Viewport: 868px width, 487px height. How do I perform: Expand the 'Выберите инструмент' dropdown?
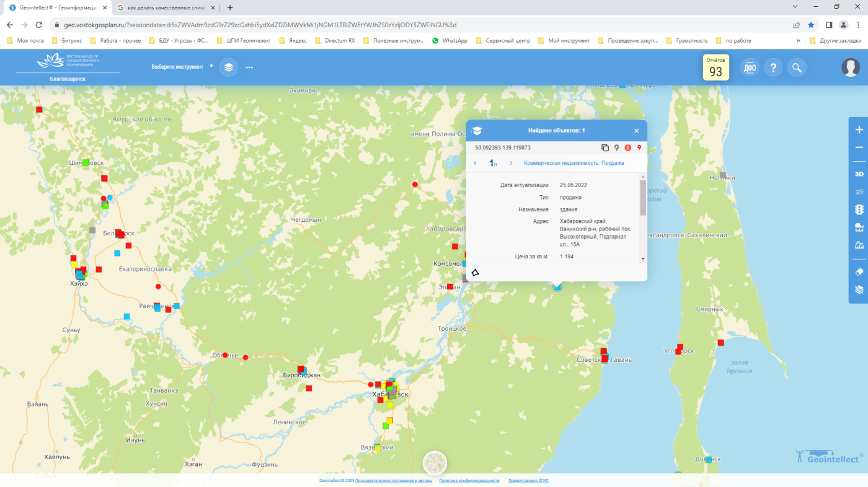click(182, 66)
